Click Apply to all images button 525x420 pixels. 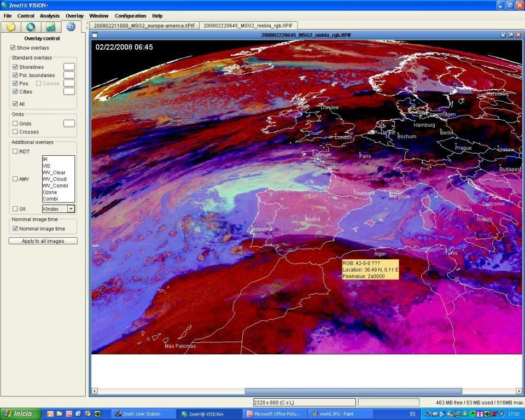click(x=43, y=241)
